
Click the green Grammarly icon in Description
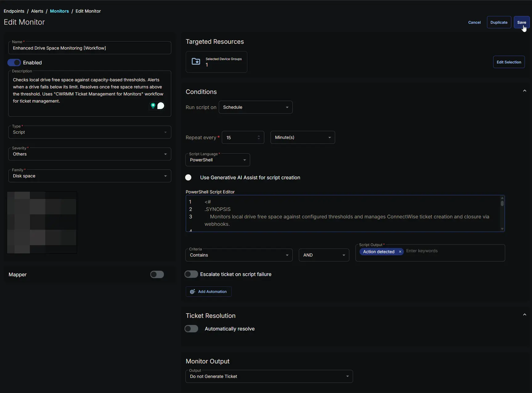pyautogui.click(x=153, y=106)
